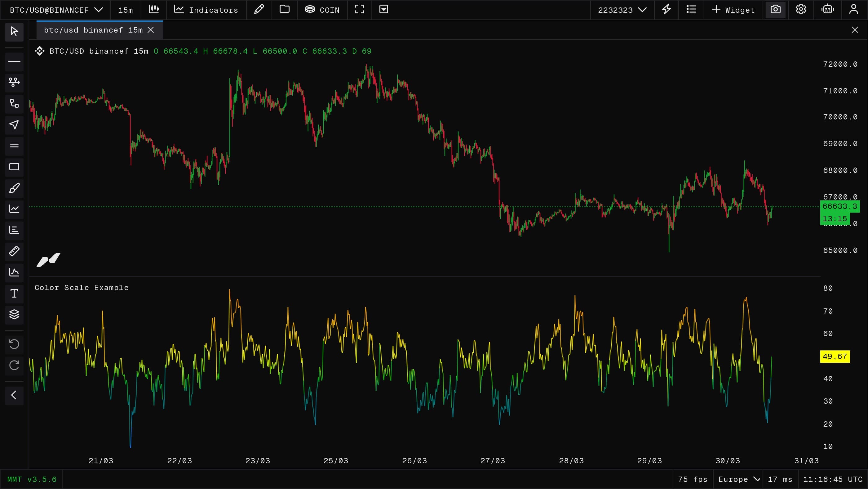The width and height of the screenshot is (868, 489).
Task: Select the cursor pointer tool
Action: click(x=14, y=32)
